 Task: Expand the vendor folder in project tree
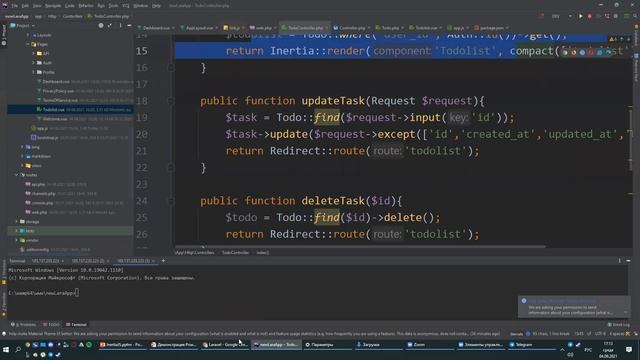[x=17, y=240]
